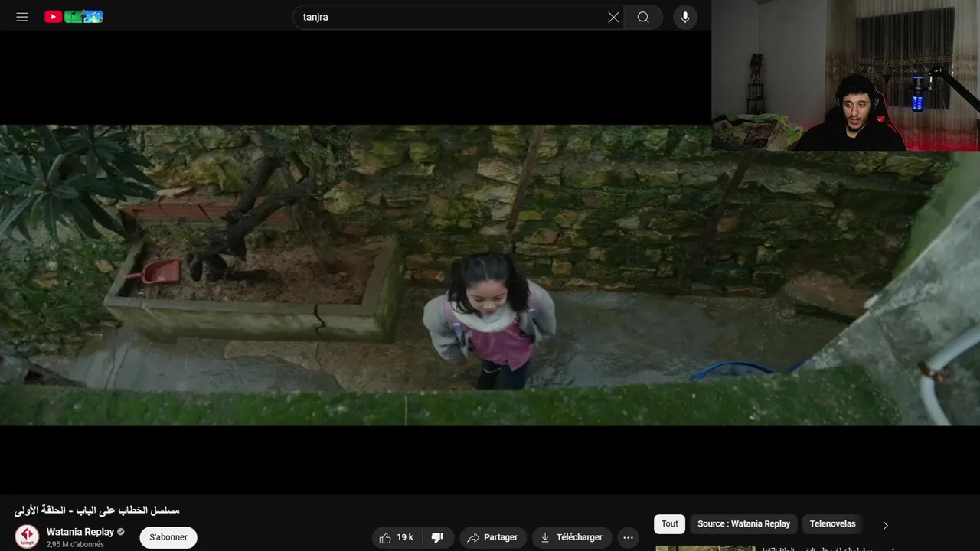Viewport: 980px width, 551px height.
Task: Click the Arabic video title text
Action: tap(97, 510)
